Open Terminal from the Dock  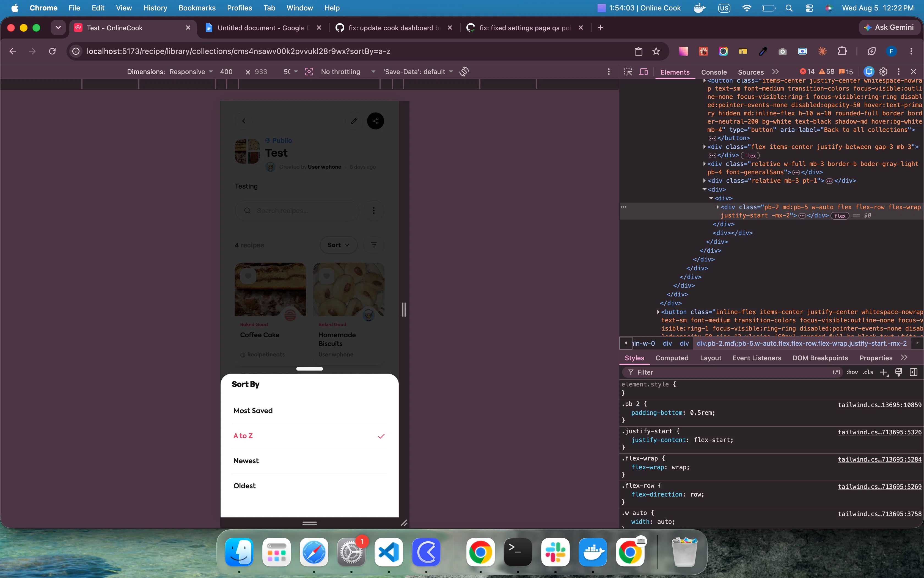tap(518, 552)
